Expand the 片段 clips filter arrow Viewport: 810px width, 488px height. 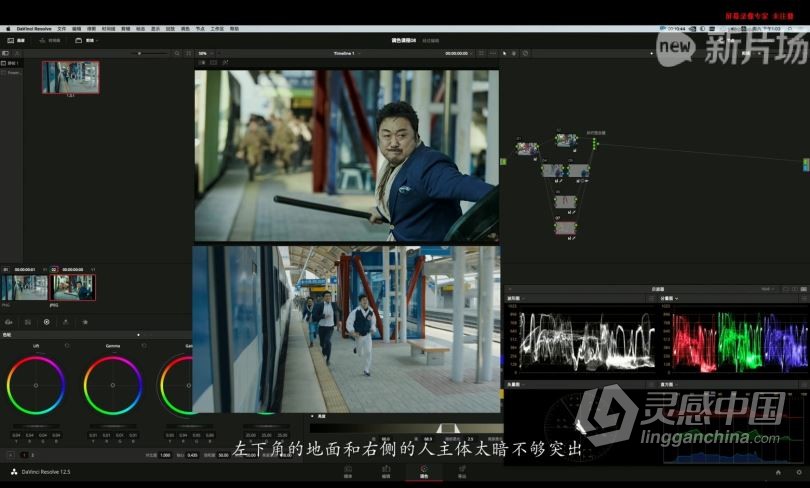click(97, 40)
